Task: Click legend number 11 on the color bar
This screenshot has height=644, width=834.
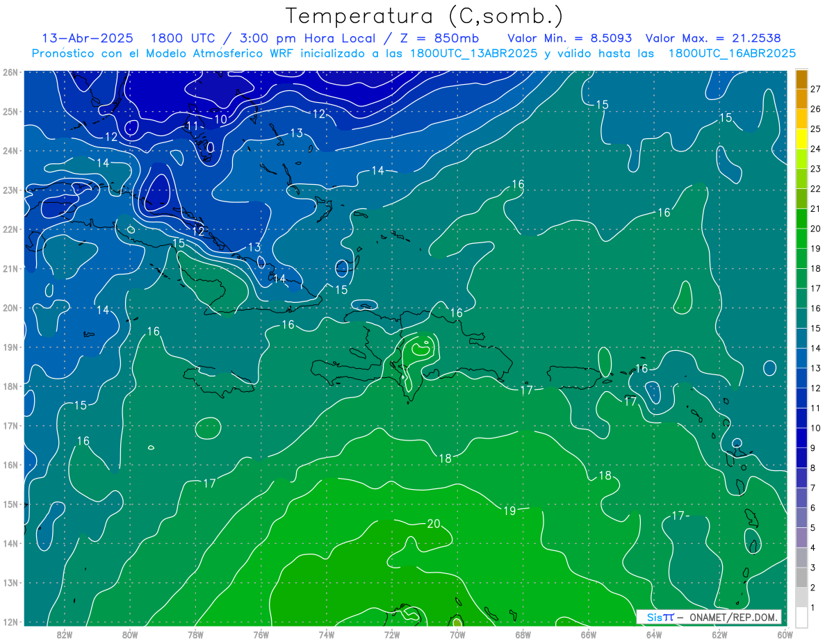Action: tap(815, 408)
